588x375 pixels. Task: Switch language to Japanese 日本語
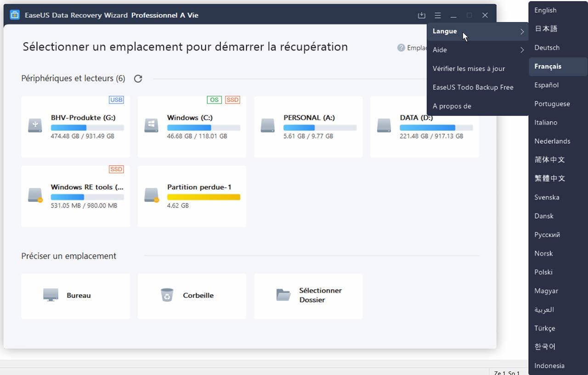tap(558, 28)
